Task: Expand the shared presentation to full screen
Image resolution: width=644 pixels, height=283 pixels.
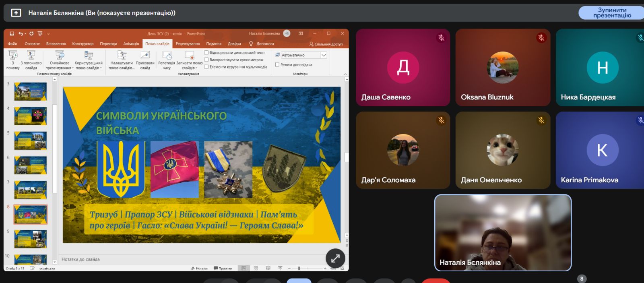Action: pyautogui.click(x=335, y=258)
